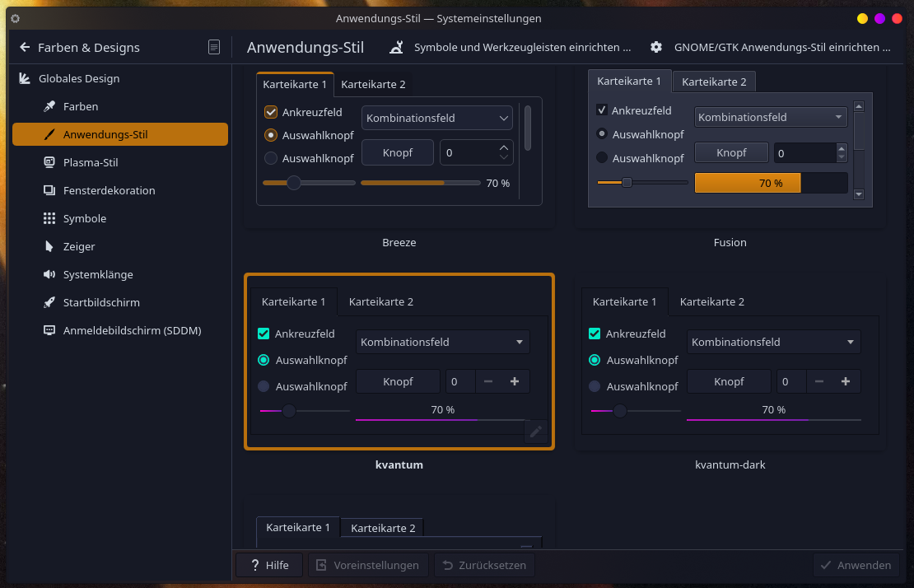Open the Plasma-Stil page
Image resolution: width=914 pixels, height=588 pixels.
[x=91, y=162]
